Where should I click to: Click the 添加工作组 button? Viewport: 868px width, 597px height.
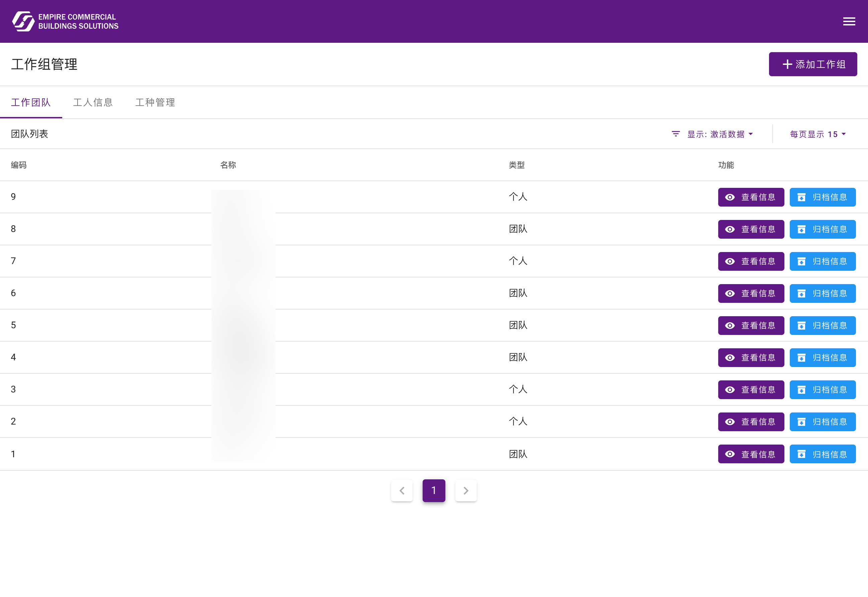pos(813,64)
